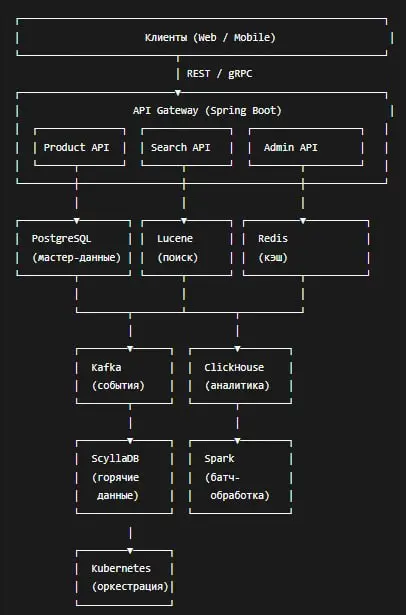Click the arrowhead pointing into Kubernetes

(x=130, y=551)
